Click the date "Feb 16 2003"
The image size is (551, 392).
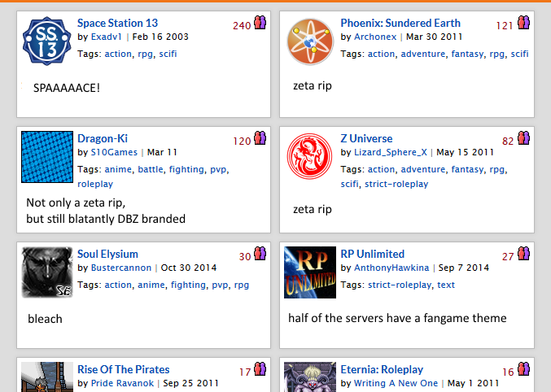[x=160, y=37]
